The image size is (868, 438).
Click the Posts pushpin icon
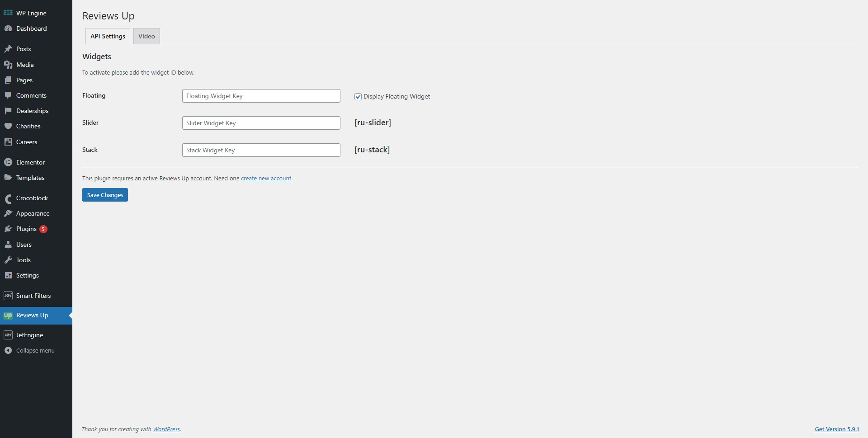pyautogui.click(x=8, y=49)
